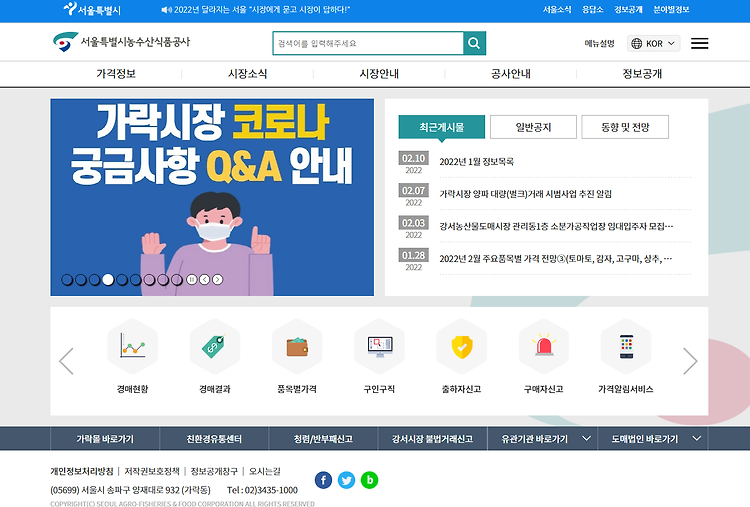750x507 pixels.
Task: Visit the Facebook page icon
Action: pyautogui.click(x=323, y=480)
